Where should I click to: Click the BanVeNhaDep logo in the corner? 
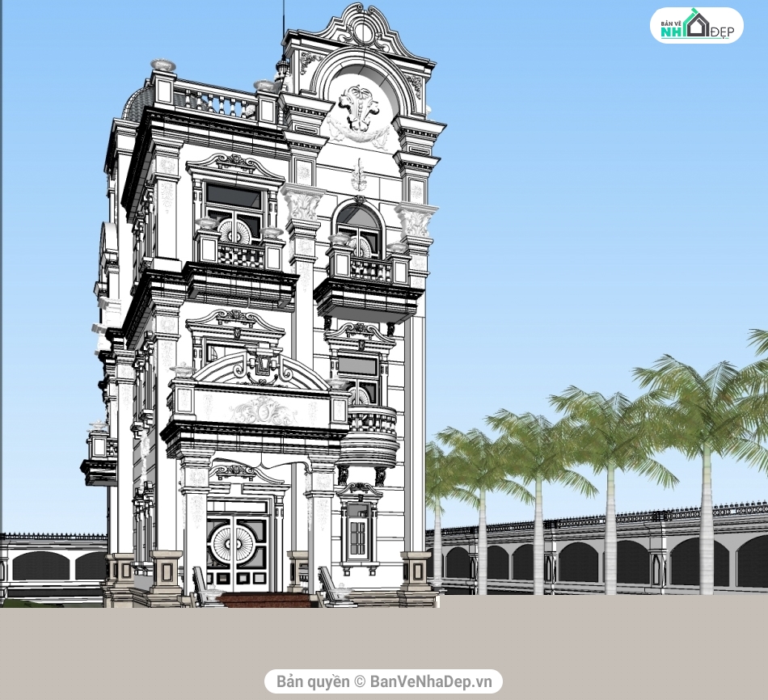pyautogui.click(x=696, y=26)
